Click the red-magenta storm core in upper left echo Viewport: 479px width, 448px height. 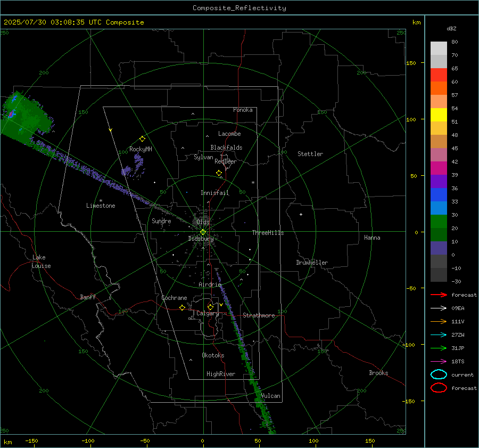click(11, 114)
